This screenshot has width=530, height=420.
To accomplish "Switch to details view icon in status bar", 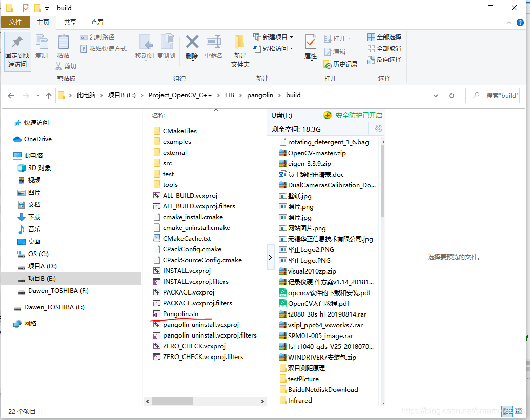I will tap(507, 411).
